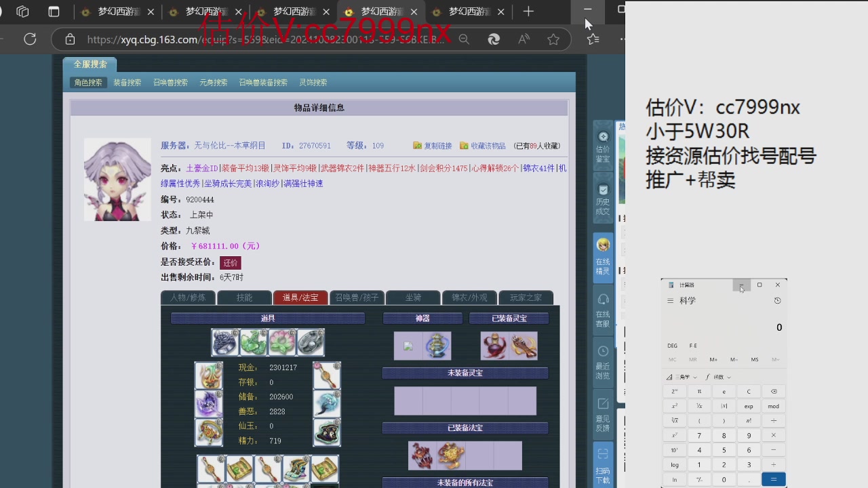Switch to the 玩家之家 tab
The image size is (868, 488).
pos(526,298)
